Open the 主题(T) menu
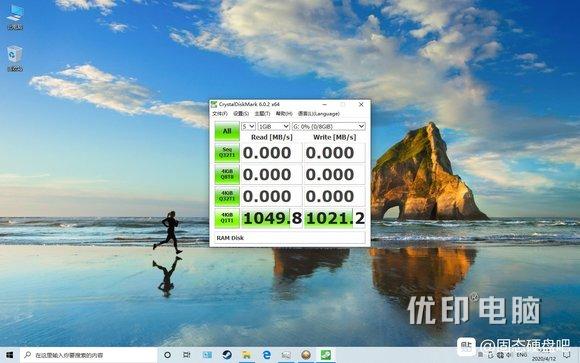Screen dimensions: 580x363 coord(262,114)
